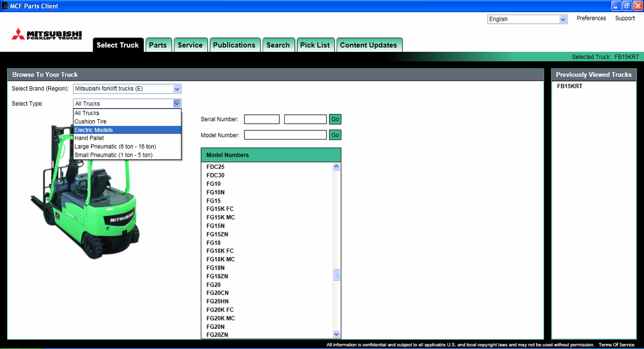Select model FG20N
The width and height of the screenshot is (644, 349).
(x=215, y=327)
